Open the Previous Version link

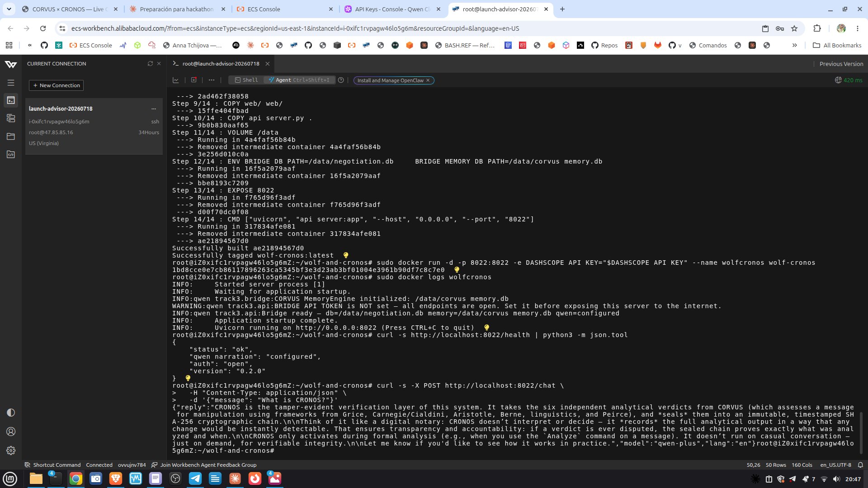point(841,64)
